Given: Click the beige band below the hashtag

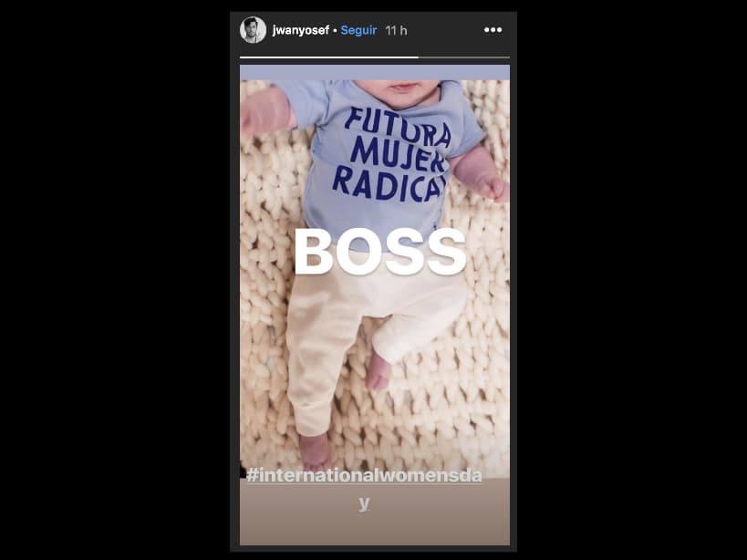Looking at the screenshot, I should (x=374, y=529).
